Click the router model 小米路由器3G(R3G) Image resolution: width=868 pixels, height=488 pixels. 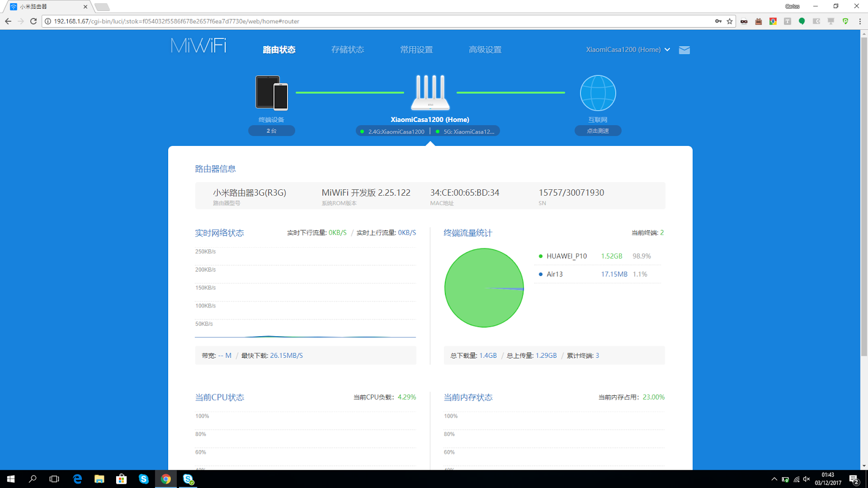pos(250,192)
